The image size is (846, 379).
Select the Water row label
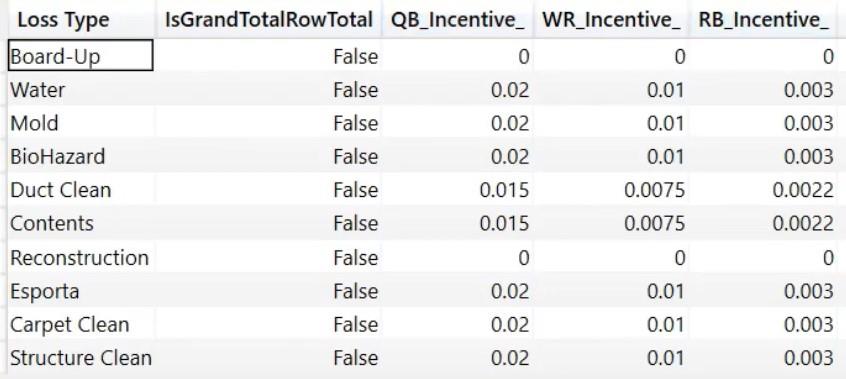click(38, 90)
